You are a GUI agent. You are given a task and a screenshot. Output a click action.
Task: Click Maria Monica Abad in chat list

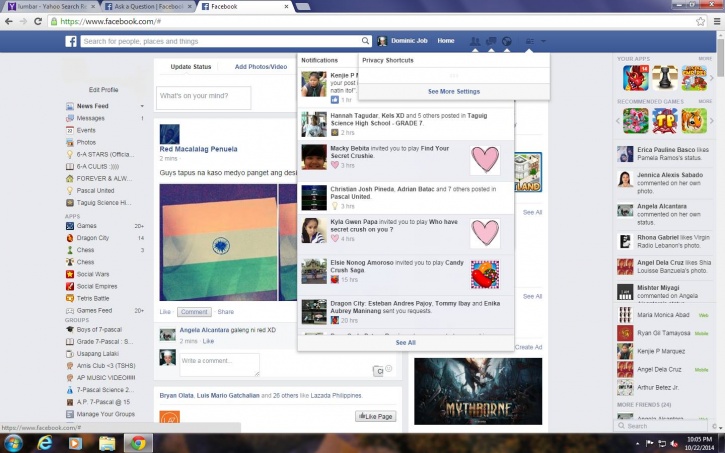(x=663, y=315)
